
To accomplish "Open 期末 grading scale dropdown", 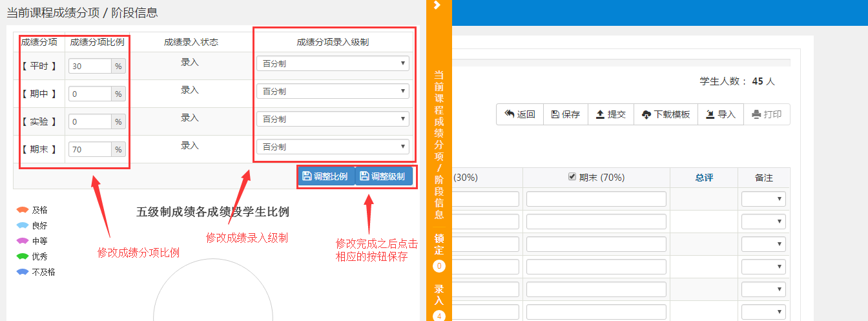I will (333, 147).
